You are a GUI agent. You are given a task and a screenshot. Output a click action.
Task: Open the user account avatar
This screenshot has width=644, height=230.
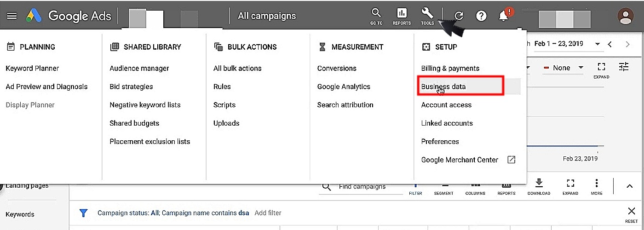[x=625, y=16]
